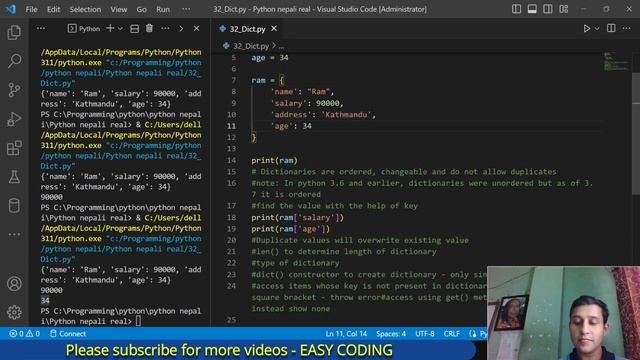Screen dimensions: 640x360
Task: Show additional views ellipsis in activity bar
Action: pyautogui.click(x=14, y=234)
